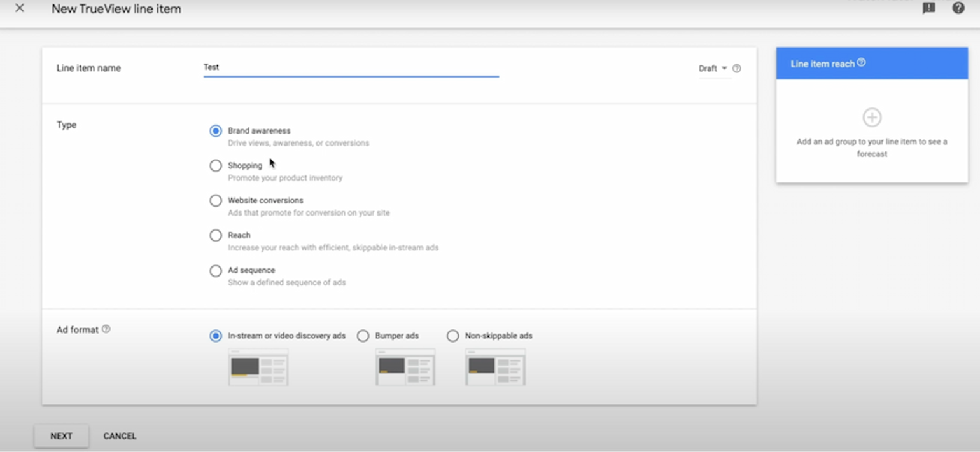Click the Line item reach help icon

tap(861, 62)
